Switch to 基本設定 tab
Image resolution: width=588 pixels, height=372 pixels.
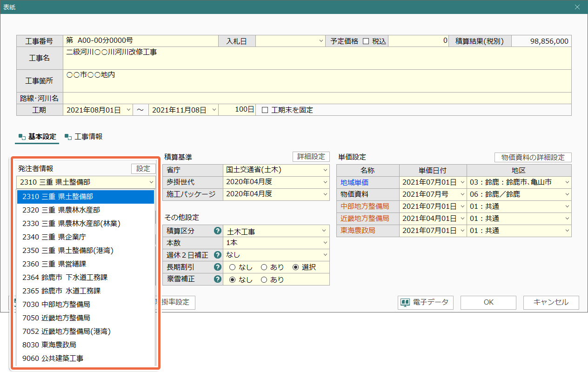[x=37, y=137]
